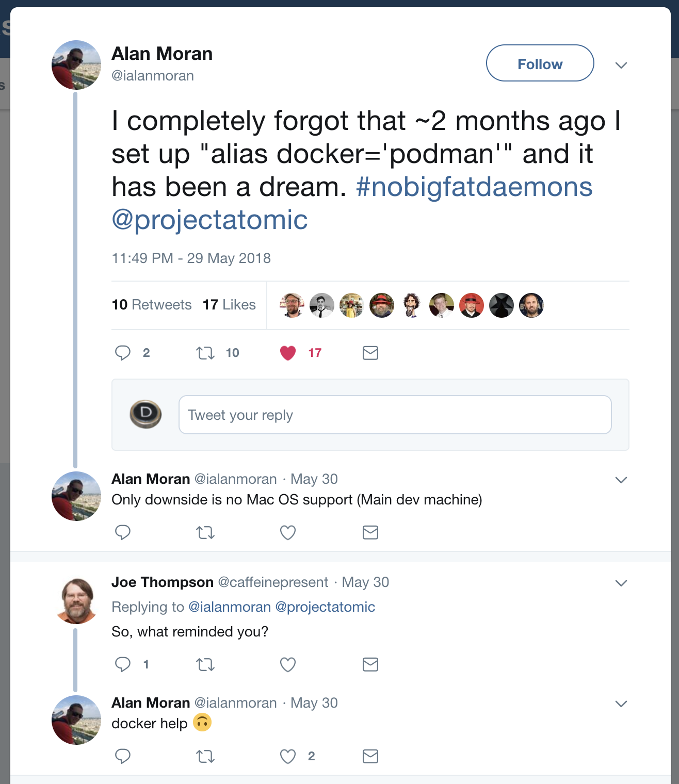
Task: Open the #nobigfatdaemons hashtag
Action: click(474, 187)
